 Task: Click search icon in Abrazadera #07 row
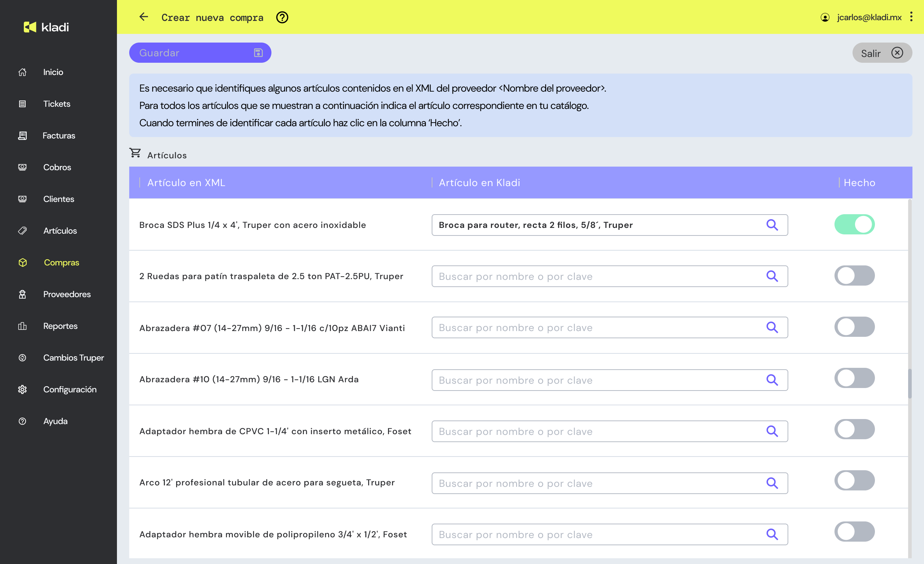pos(772,327)
